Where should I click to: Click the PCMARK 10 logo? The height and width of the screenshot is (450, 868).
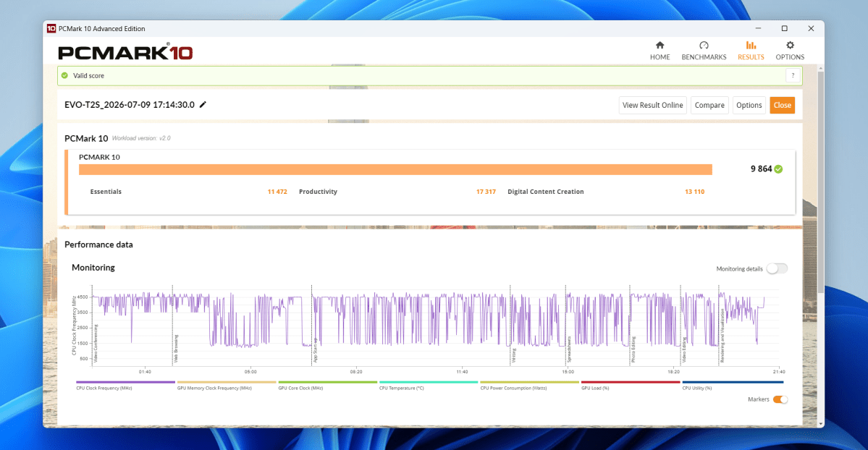(125, 53)
